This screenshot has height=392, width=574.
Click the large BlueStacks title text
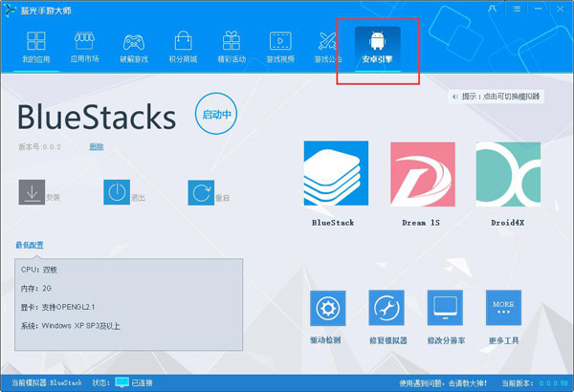[x=97, y=118]
